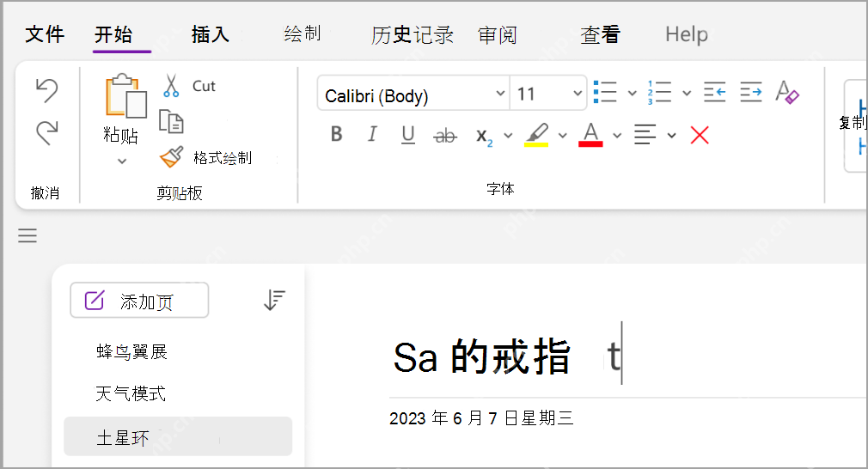This screenshot has width=868, height=469.
Task: Click the sort pages icon
Action: tap(274, 300)
